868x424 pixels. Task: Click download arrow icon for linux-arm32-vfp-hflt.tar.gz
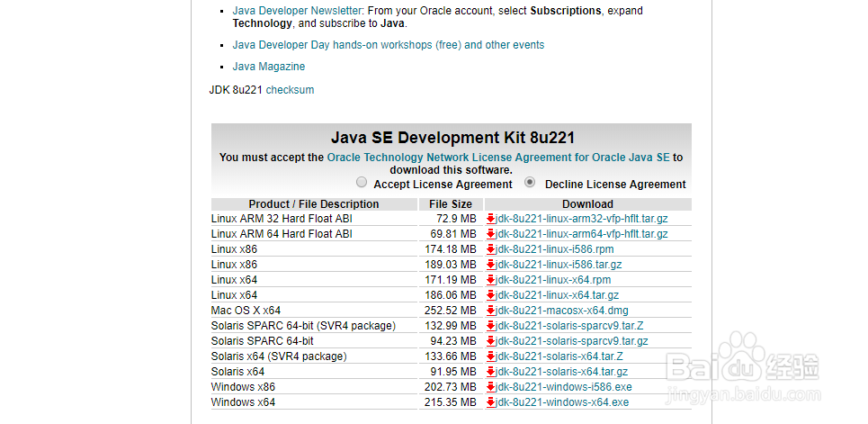click(490, 219)
